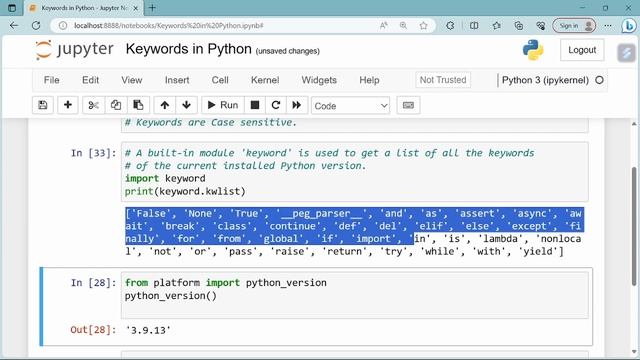The height and width of the screenshot is (360, 640).
Task: Click the Sign in profile button
Action: [x=574, y=25]
